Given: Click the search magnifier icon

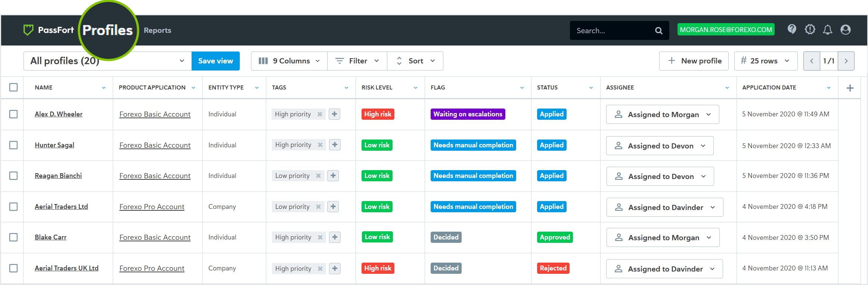Looking at the screenshot, I should pos(659,31).
